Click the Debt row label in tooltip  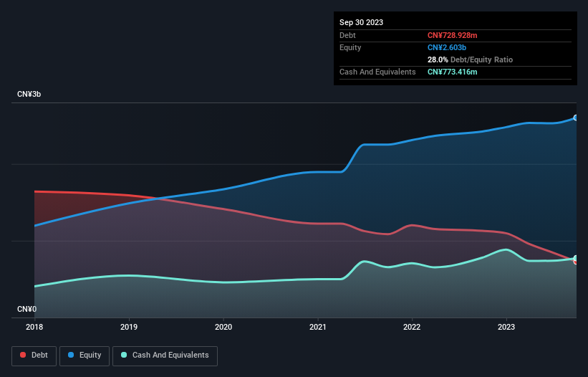(x=347, y=35)
